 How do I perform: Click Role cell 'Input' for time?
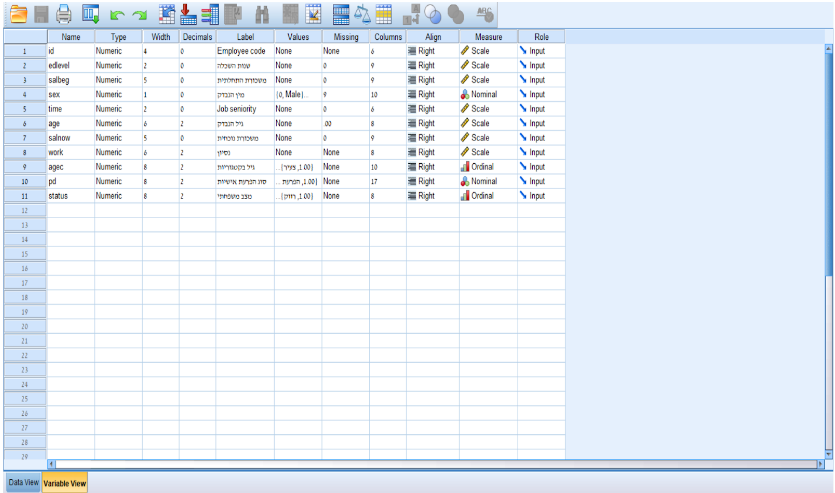point(541,109)
